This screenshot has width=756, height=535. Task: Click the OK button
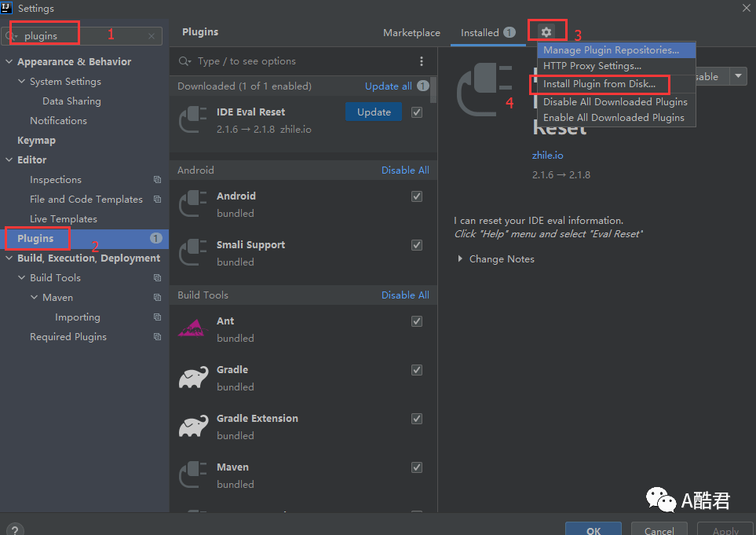coord(593,530)
